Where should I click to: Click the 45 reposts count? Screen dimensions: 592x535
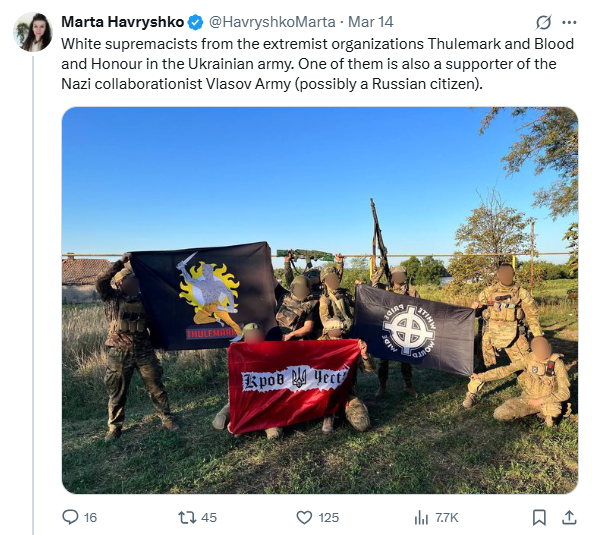209,517
